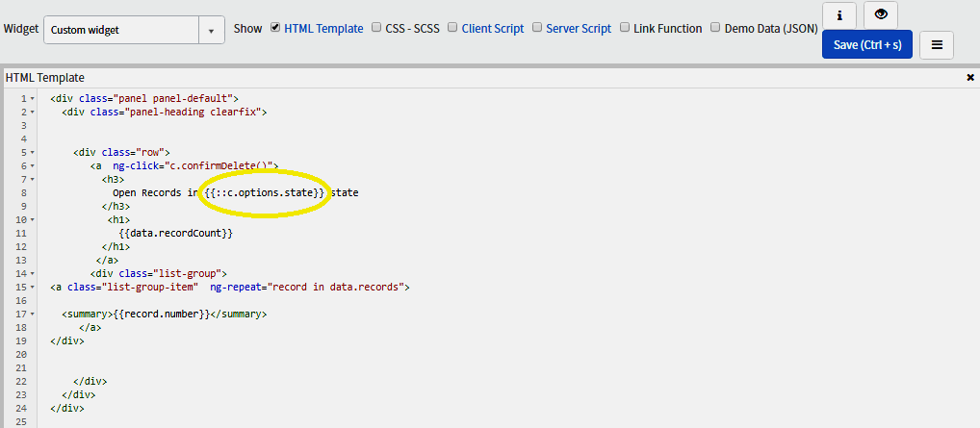The height and width of the screenshot is (428, 980).
Task: Click the Custom widget selection field
Action: tap(120, 30)
